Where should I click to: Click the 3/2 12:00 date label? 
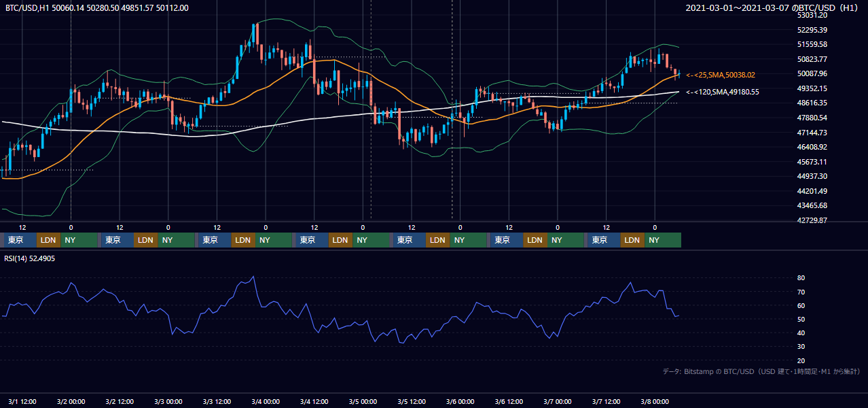120,401
